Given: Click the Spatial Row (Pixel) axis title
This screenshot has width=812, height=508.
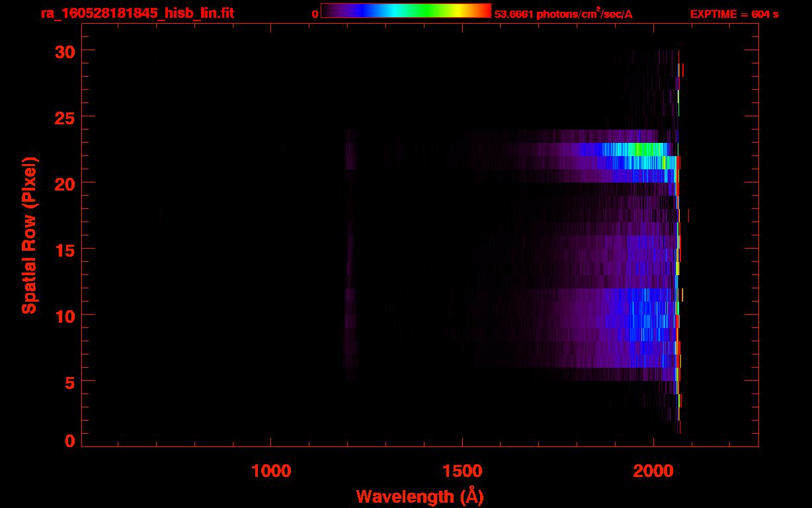Looking at the screenshot, I should [x=29, y=235].
